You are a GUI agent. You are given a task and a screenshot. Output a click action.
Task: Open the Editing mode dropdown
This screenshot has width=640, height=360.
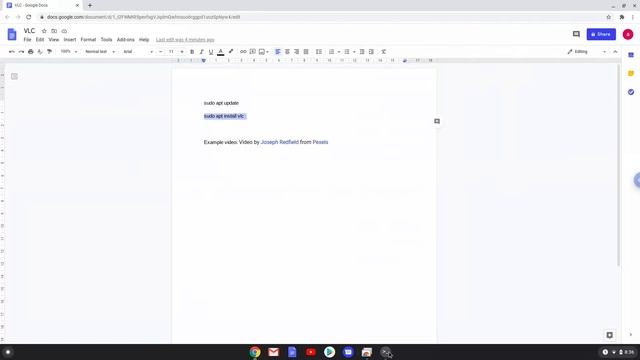[x=587, y=52]
